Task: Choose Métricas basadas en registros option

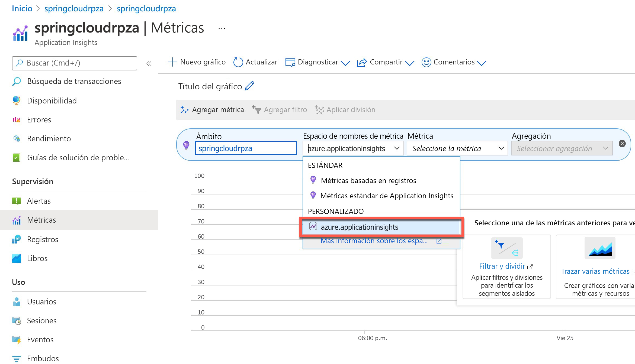Action: (x=368, y=180)
